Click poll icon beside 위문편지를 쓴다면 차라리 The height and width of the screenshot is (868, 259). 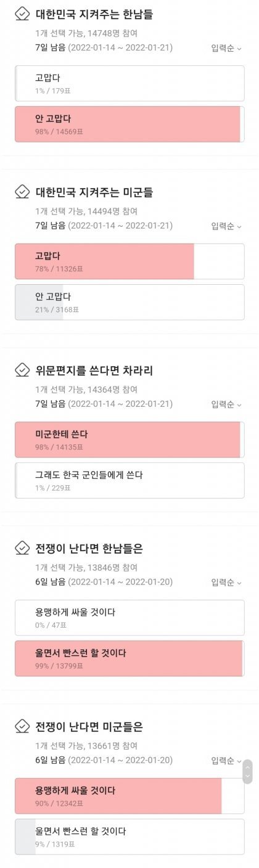click(22, 371)
